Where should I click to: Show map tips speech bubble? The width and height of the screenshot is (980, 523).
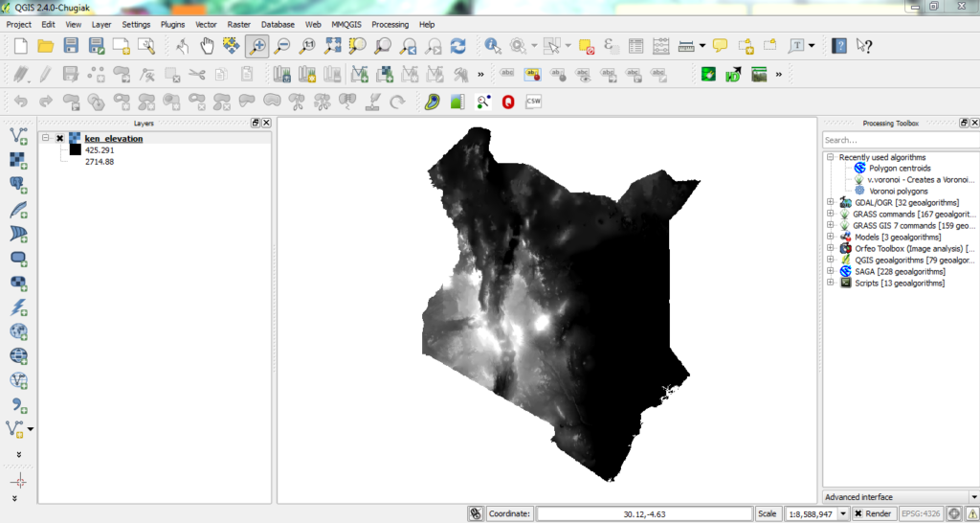(720, 46)
